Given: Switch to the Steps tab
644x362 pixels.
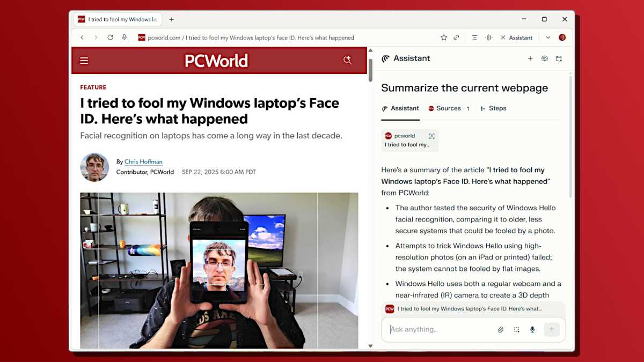Looking at the screenshot, I should coord(493,108).
